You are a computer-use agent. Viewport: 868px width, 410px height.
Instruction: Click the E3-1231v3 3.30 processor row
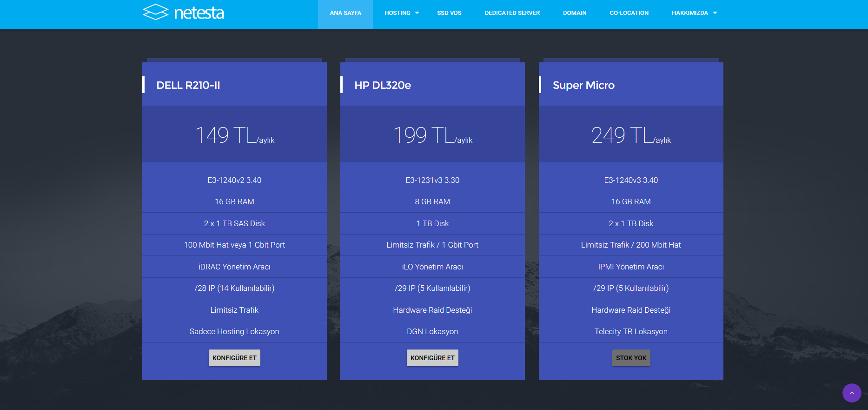tap(432, 180)
